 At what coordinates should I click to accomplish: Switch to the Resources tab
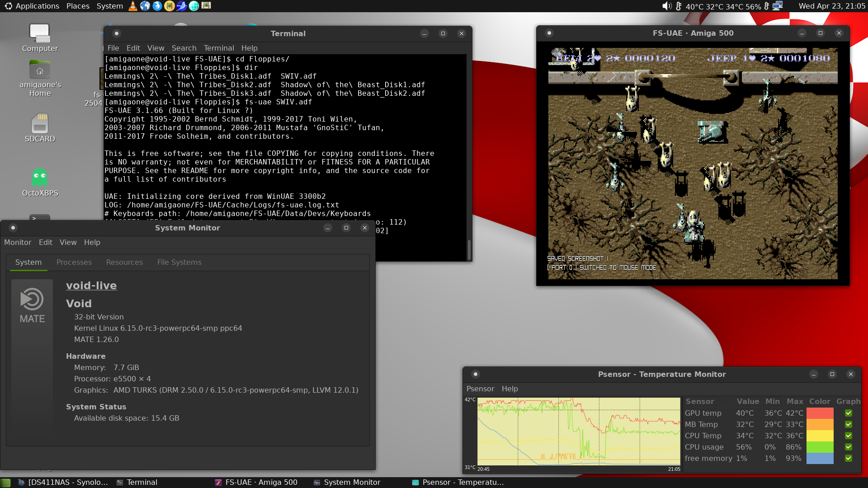[x=124, y=262]
